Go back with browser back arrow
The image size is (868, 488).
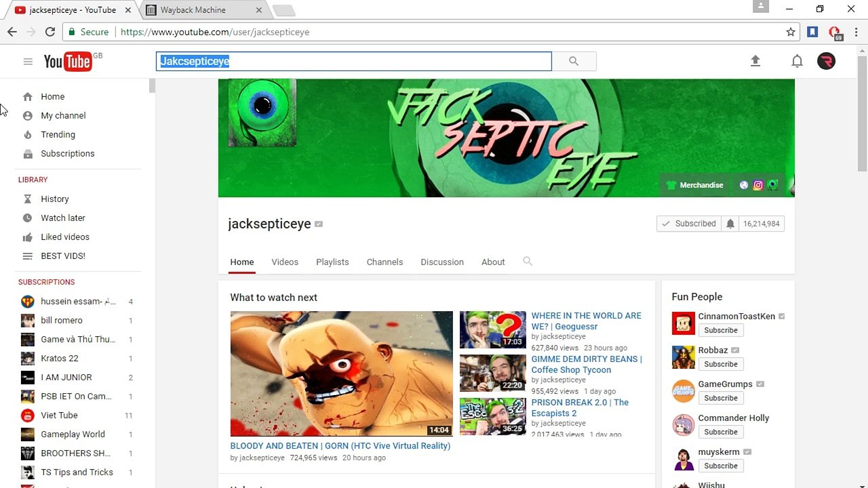(x=12, y=32)
